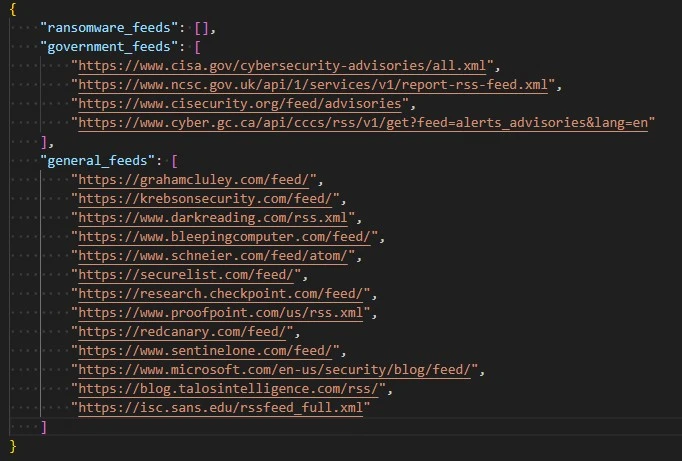Open the research.checkpoint.com feed URL
682x461 pixels.
tap(221, 294)
